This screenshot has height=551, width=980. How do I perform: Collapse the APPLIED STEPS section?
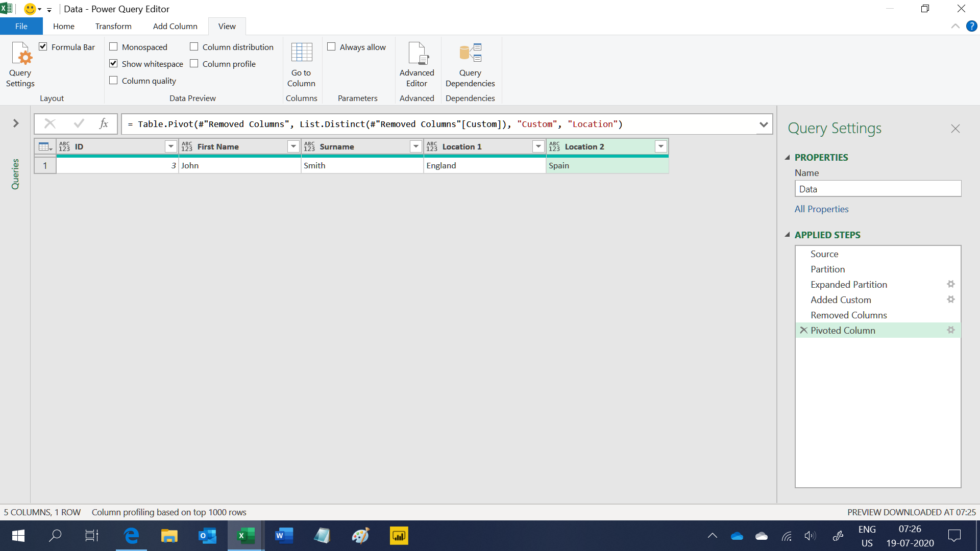pyautogui.click(x=788, y=235)
